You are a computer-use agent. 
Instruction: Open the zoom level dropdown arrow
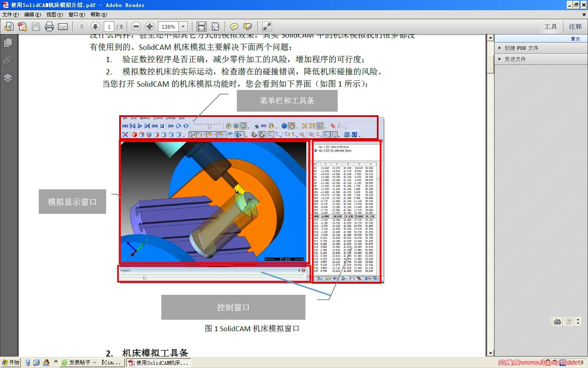click(183, 27)
